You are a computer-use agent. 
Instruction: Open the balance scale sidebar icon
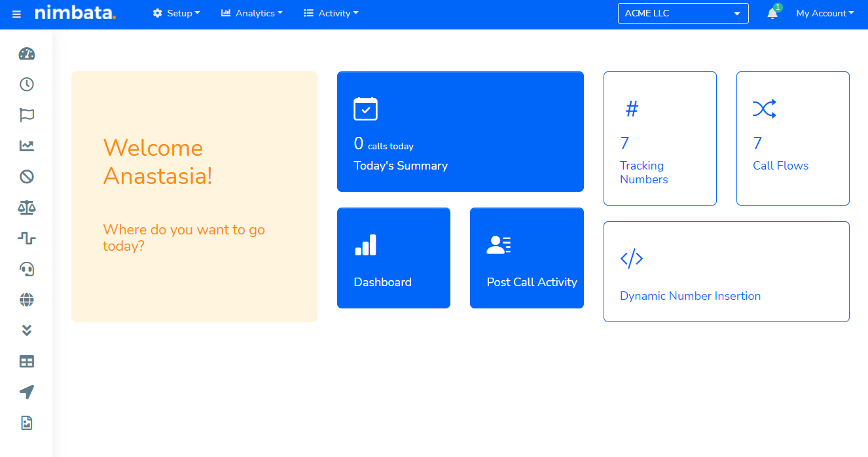click(27, 208)
